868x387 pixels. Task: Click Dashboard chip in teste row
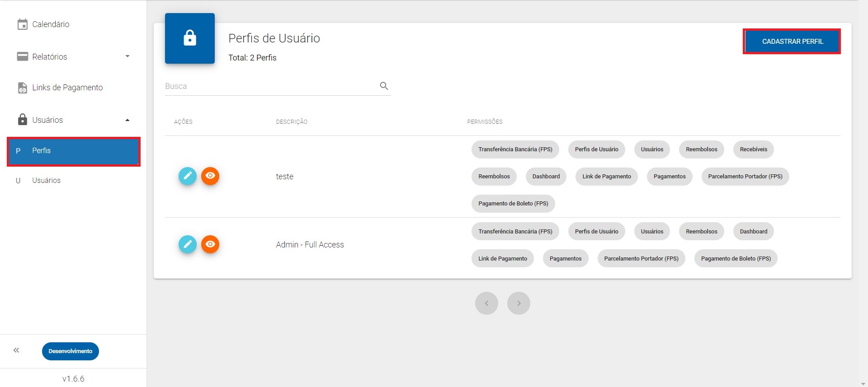pos(546,177)
